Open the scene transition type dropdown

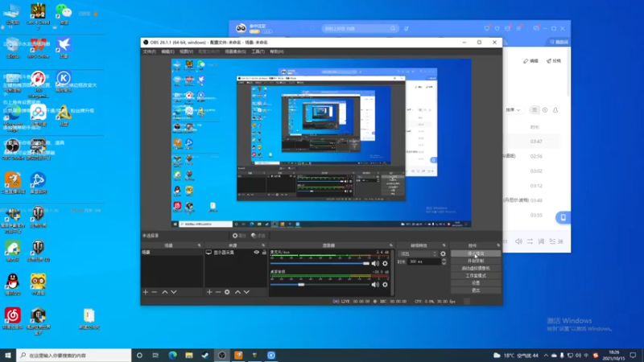[x=418, y=253]
